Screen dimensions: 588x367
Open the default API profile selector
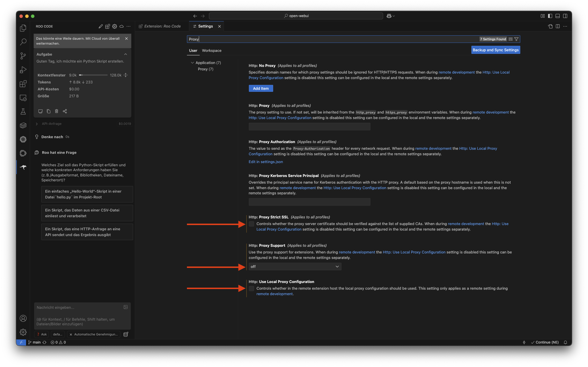[x=58, y=334]
